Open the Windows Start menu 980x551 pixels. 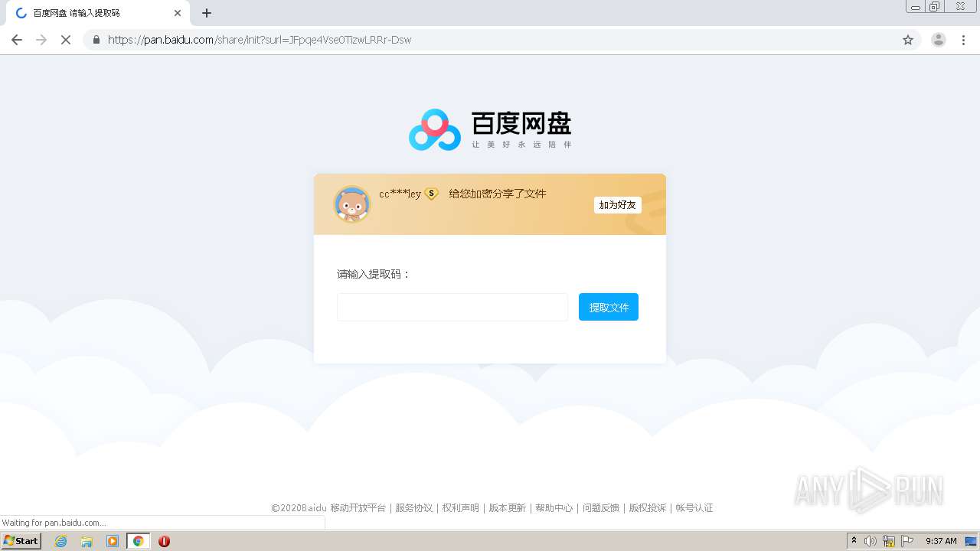21,541
